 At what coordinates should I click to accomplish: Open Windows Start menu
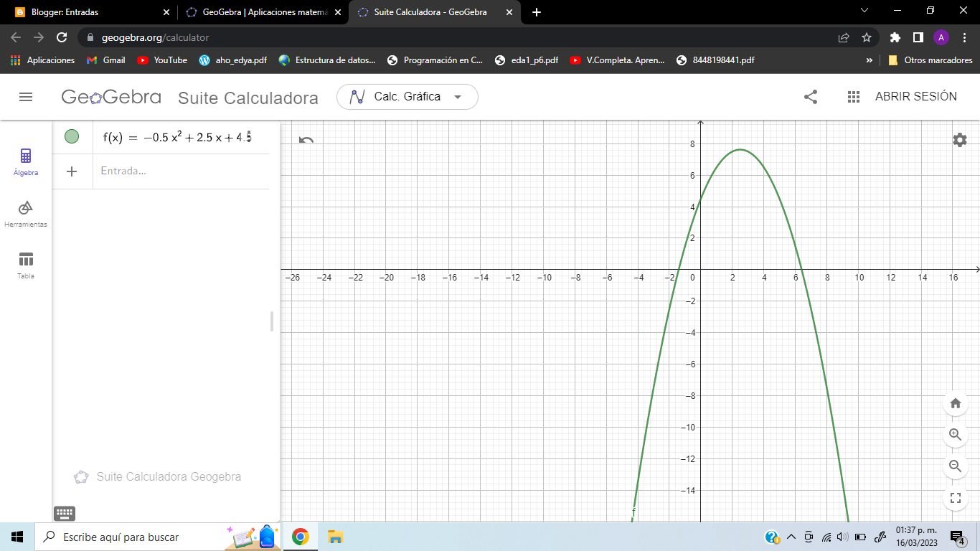pyautogui.click(x=17, y=537)
